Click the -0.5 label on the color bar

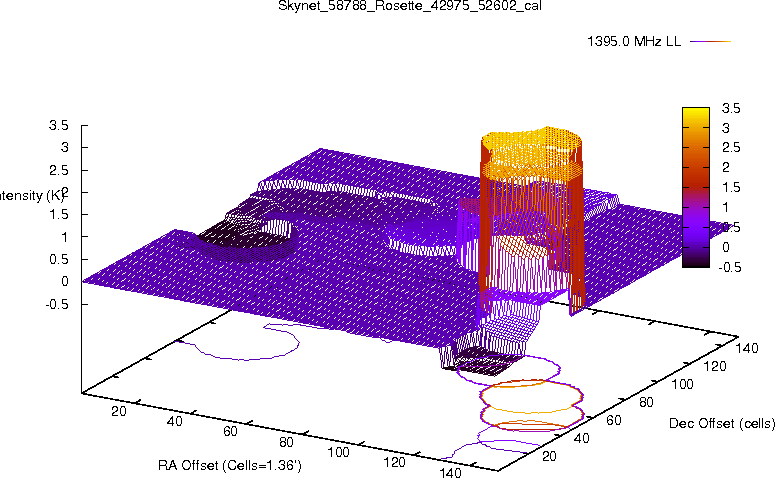tap(729, 267)
